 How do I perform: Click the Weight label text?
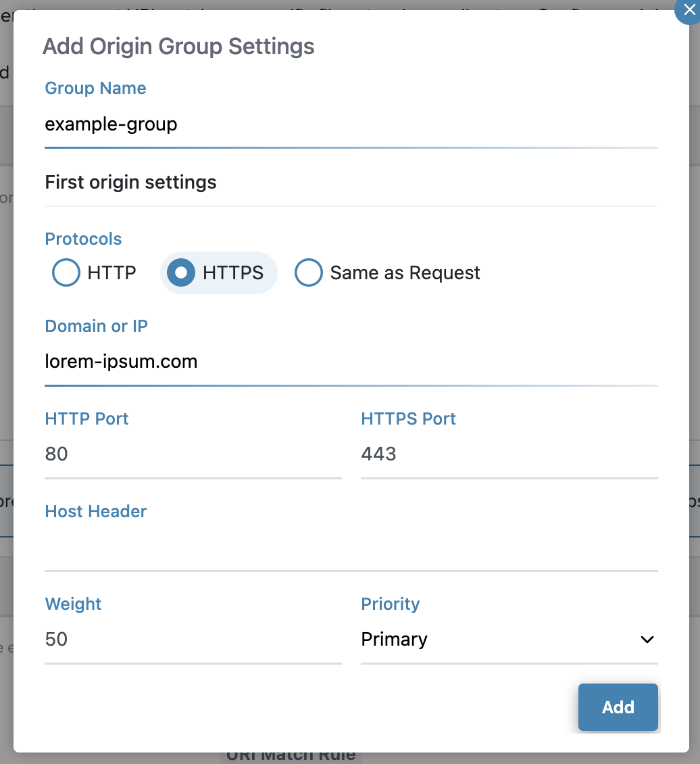[x=73, y=604]
